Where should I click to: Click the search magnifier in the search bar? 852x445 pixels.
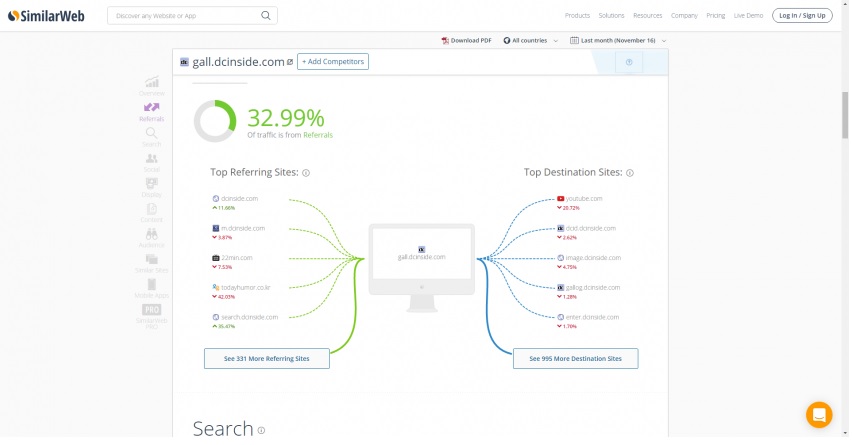pos(265,16)
